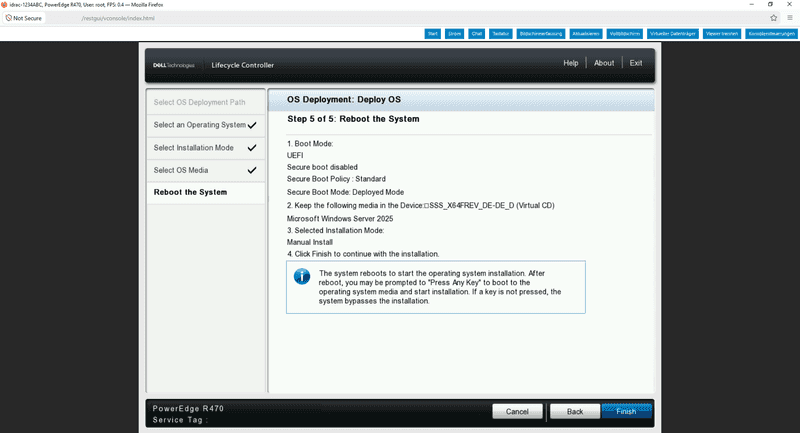Click 'Manual Install' text
The image size is (800, 433).
310,242
